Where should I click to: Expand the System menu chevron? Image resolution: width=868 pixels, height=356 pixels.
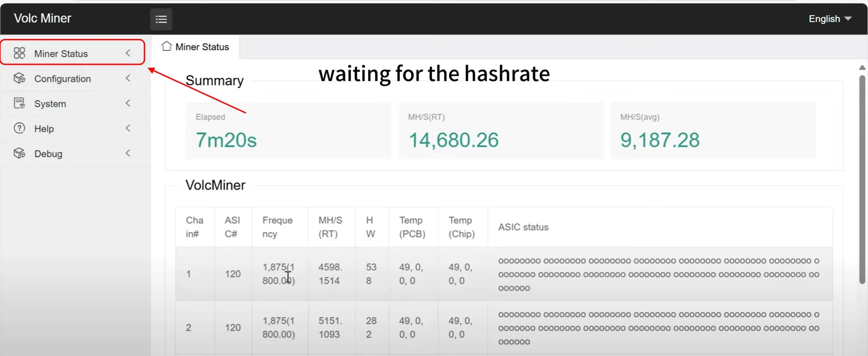coord(128,103)
